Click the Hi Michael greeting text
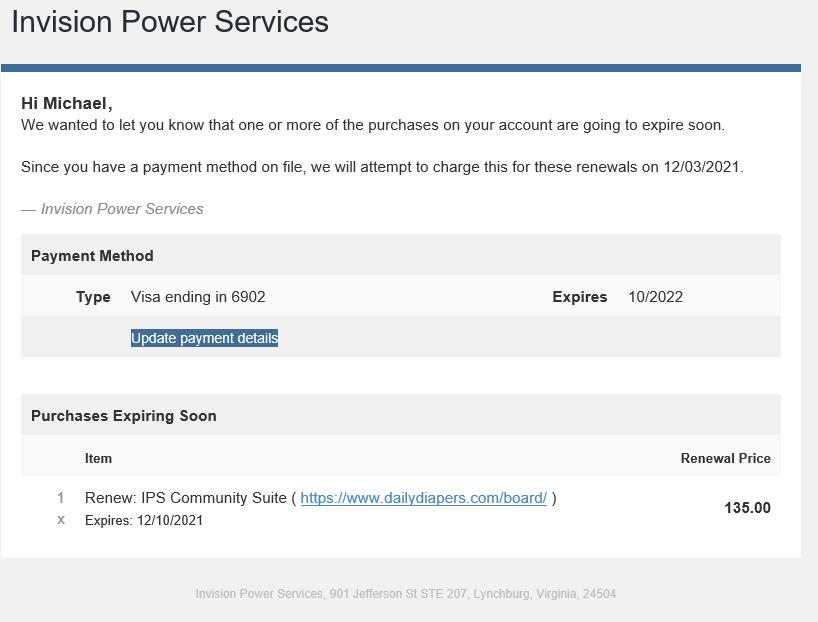 click(x=67, y=103)
